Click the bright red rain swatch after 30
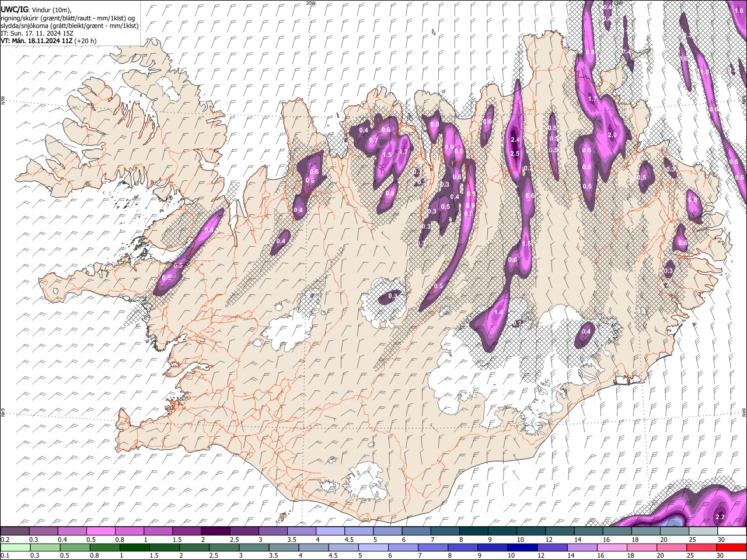Screen dimensions: 747x560 [731, 547]
